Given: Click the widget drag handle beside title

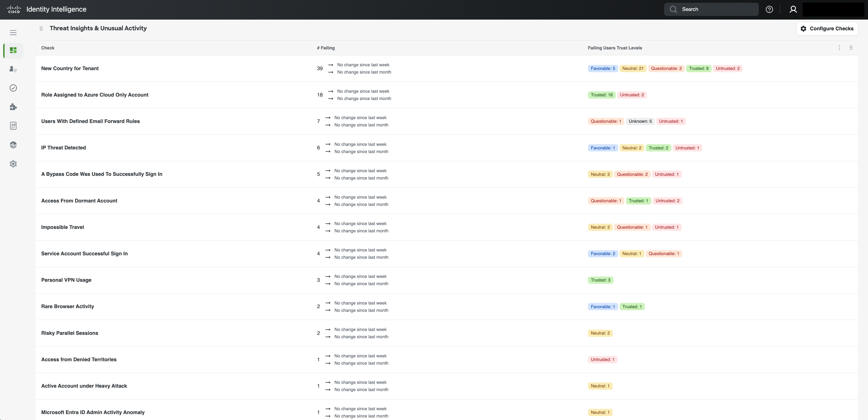Looking at the screenshot, I should click(41, 29).
